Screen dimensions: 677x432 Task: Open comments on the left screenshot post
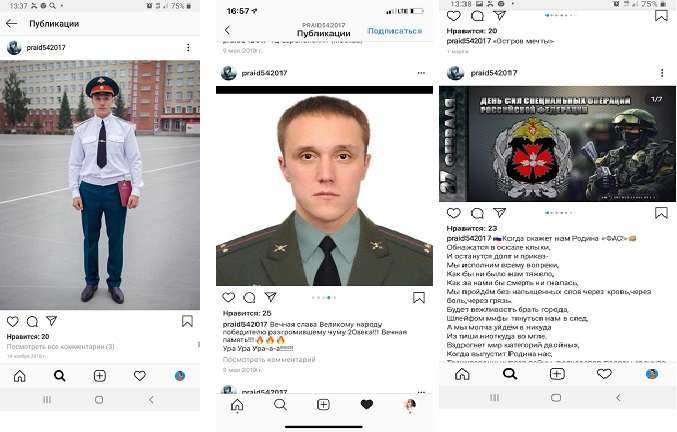point(32,322)
